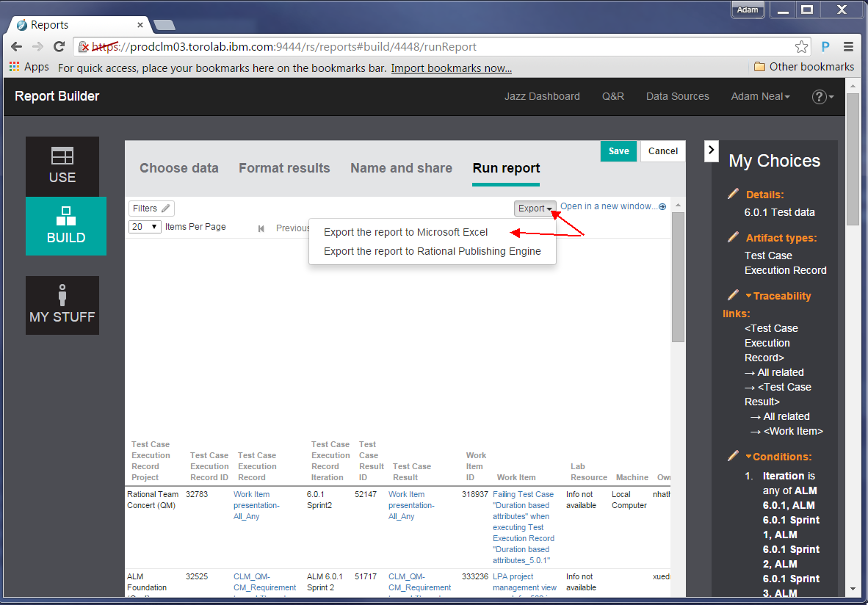Close the Reports browser tab
The image size is (868, 605).
[x=140, y=25]
